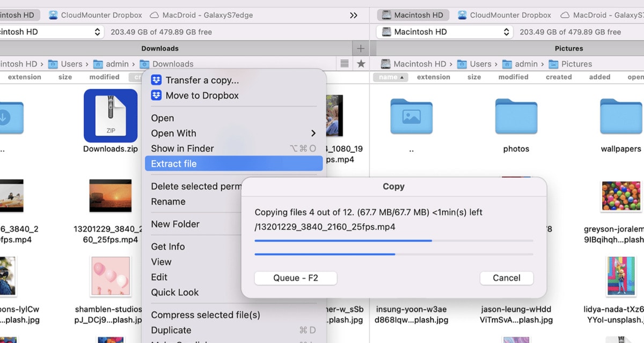Expand the Open With submenu
Screen dimensions: 644x343
pos(313,133)
